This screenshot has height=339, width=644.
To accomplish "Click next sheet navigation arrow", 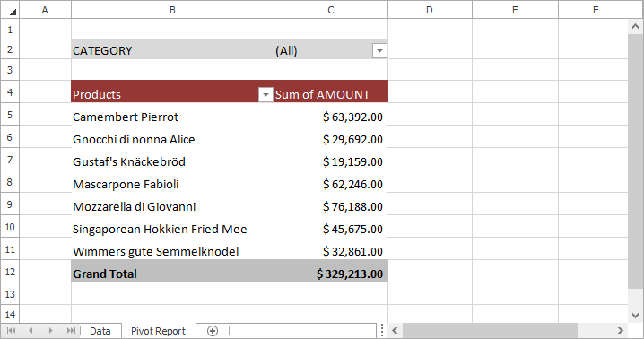I will coord(50,330).
